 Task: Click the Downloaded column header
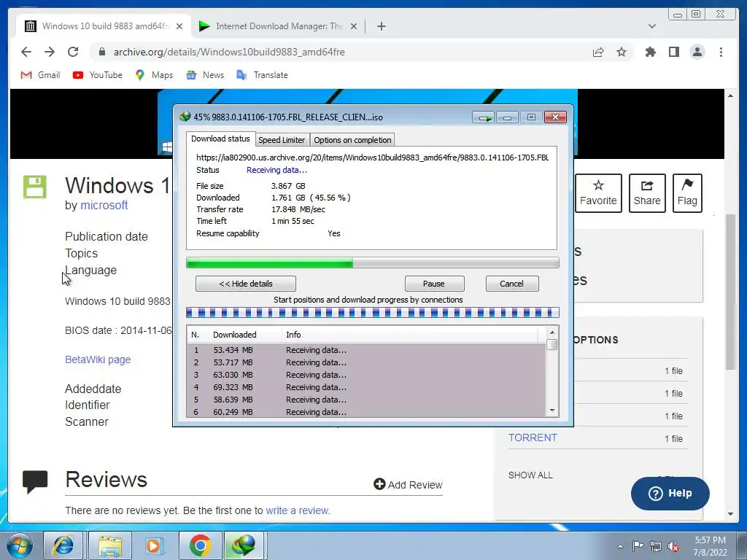coord(245,335)
